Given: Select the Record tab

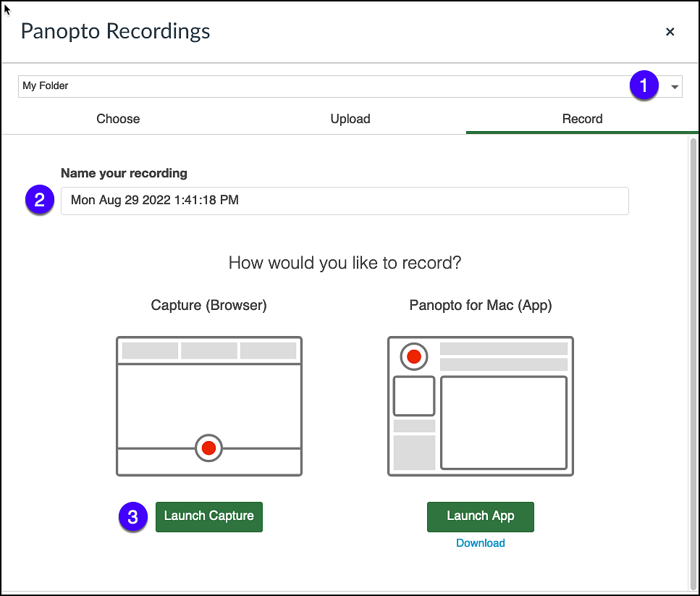Looking at the screenshot, I should click(x=582, y=119).
